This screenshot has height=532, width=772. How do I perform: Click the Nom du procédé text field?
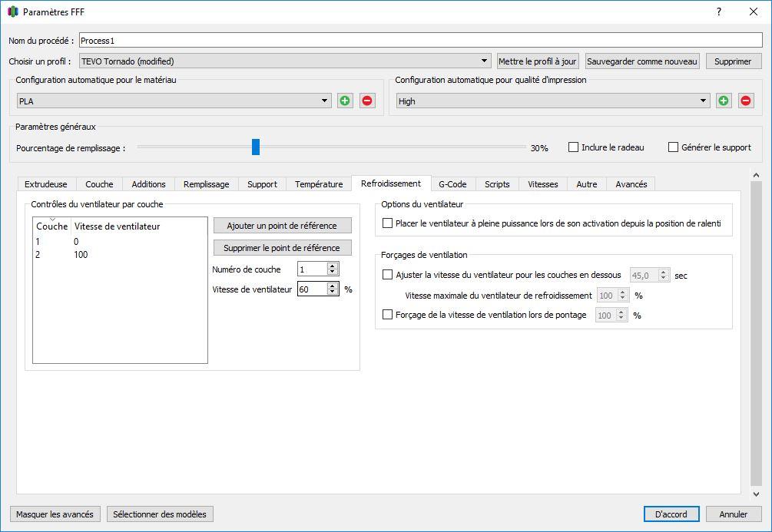420,41
